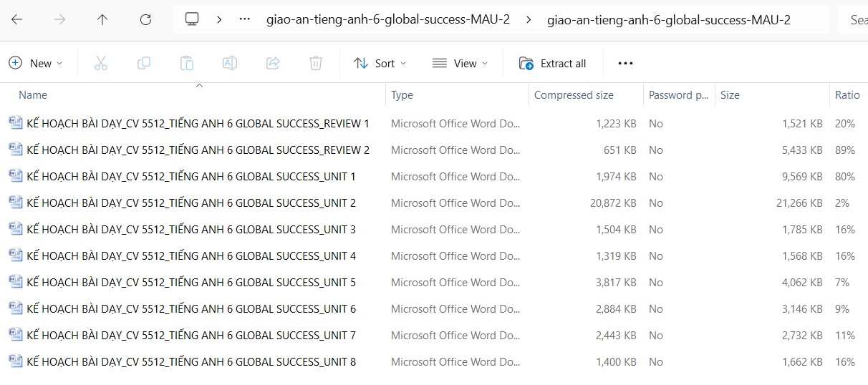
Task: Click the Search box
Action: tap(852, 19)
